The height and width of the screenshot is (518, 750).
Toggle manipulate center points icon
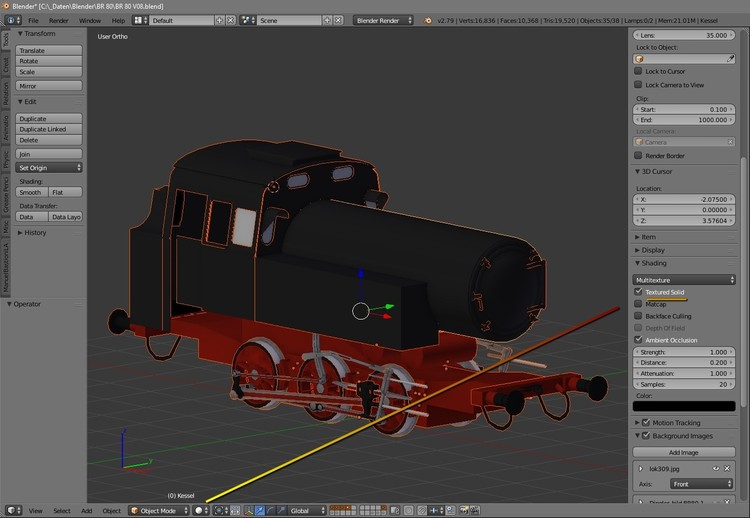coord(235,510)
